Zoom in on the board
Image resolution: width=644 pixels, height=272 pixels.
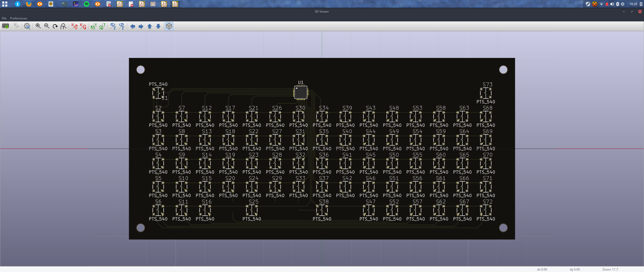38,26
